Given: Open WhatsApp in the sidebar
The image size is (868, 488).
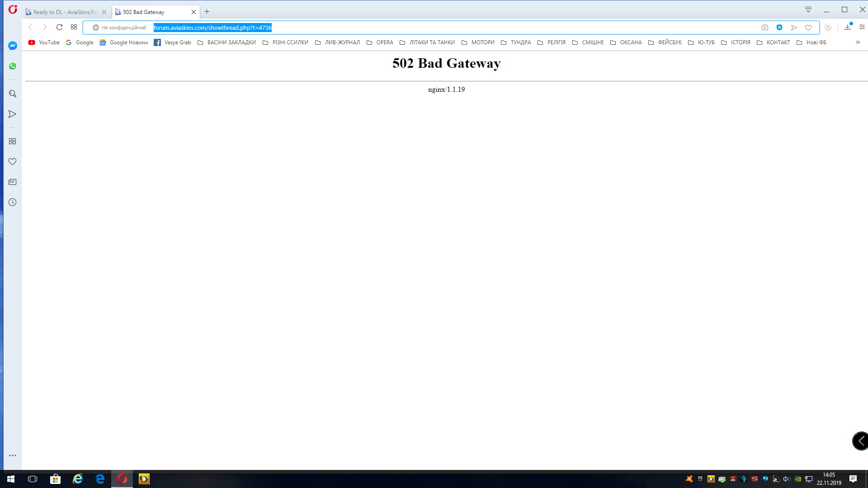Looking at the screenshot, I should [13, 66].
